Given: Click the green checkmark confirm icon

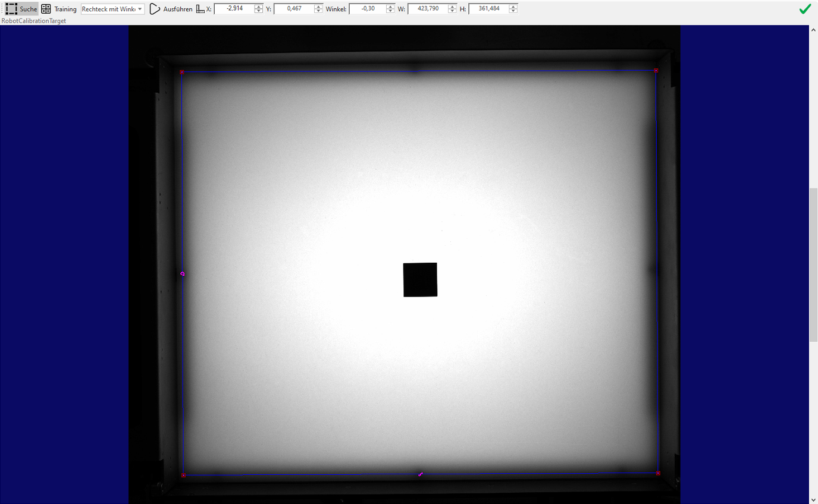Looking at the screenshot, I should tap(805, 9).
